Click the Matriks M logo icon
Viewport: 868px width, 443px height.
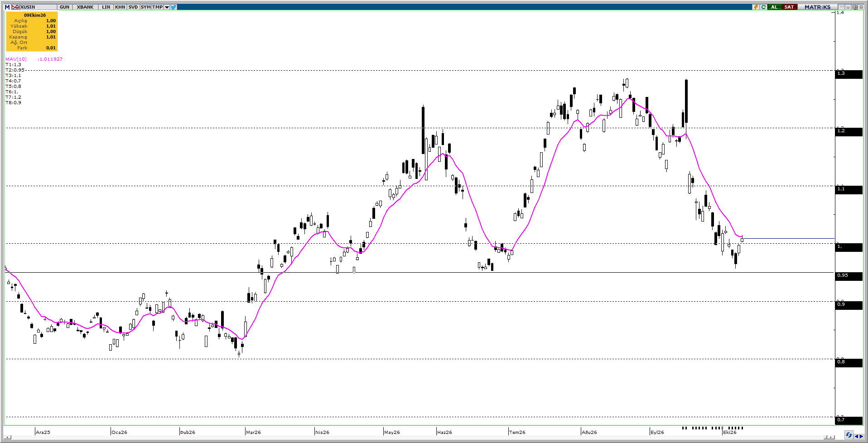[x=7, y=7]
